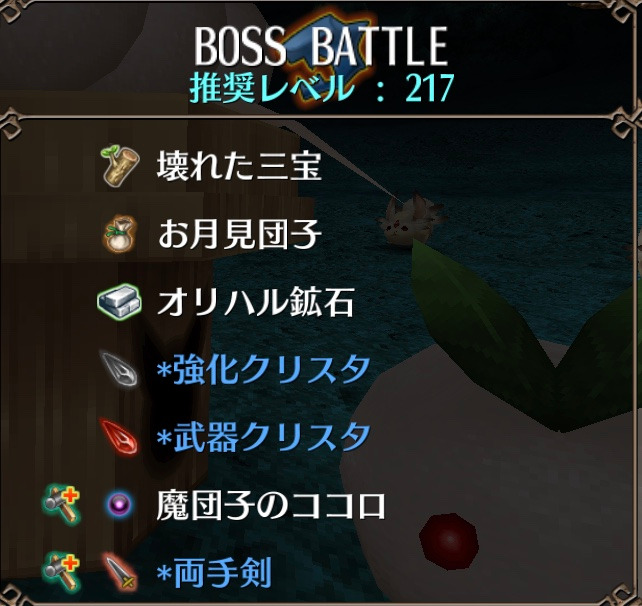
Task: Open the blue *強化クリスタ entry
Action: coord(263,369)
